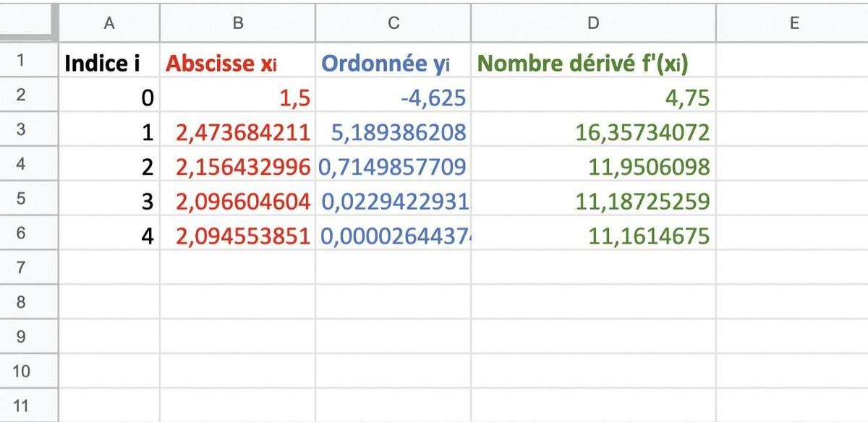Select the cell containing 16,35734072

[x=593, y=132]
